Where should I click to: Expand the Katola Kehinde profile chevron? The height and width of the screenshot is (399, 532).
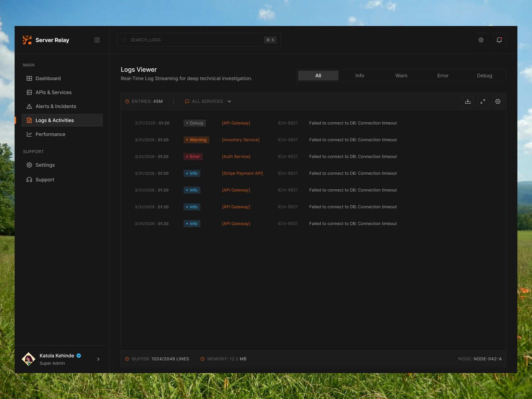[x=98, y=359]
